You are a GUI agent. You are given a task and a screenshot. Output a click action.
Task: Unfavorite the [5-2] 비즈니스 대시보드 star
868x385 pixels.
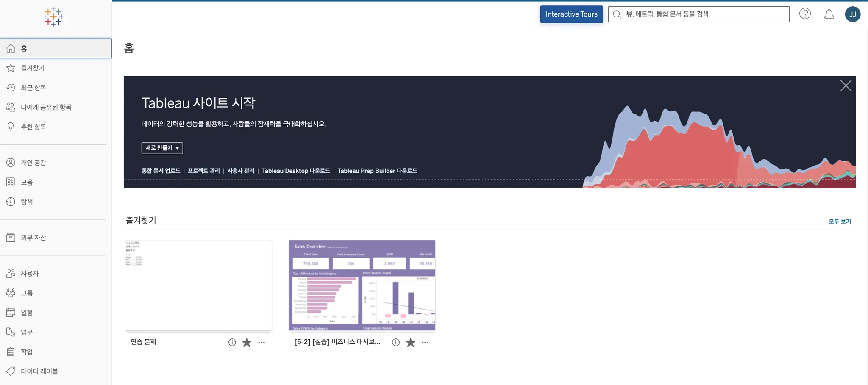(410, 342)
